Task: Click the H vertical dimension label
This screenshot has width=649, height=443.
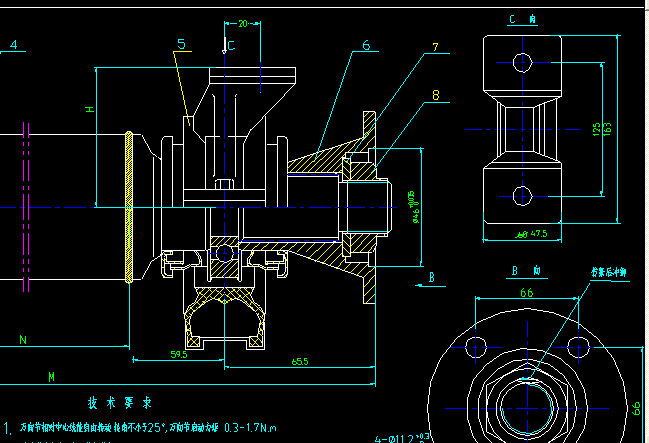Action: [x=90, y=108]
